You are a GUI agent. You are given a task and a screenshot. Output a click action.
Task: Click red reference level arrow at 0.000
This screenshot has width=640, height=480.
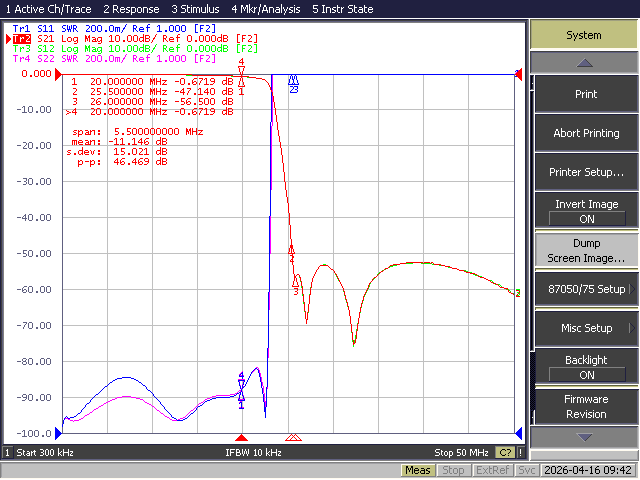coord(58,74)
